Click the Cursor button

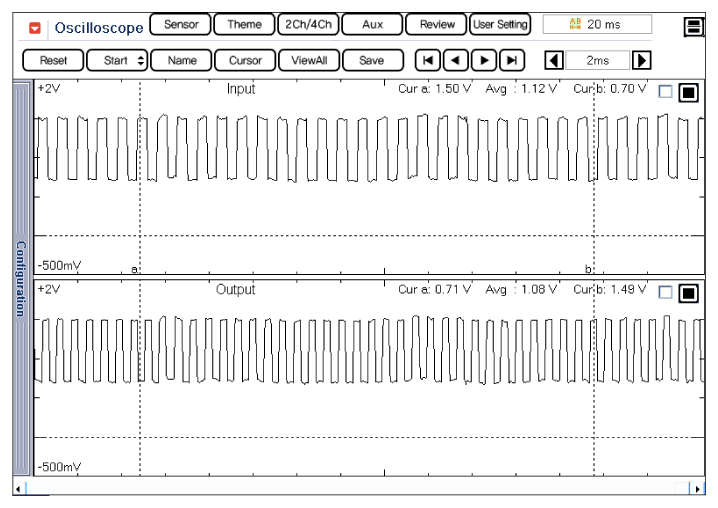[245, 60]
